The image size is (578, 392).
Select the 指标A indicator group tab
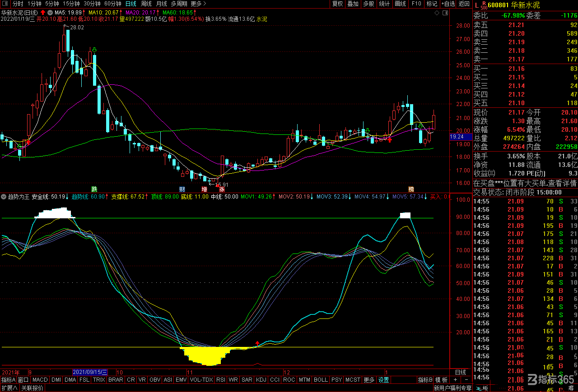[8, 380]
